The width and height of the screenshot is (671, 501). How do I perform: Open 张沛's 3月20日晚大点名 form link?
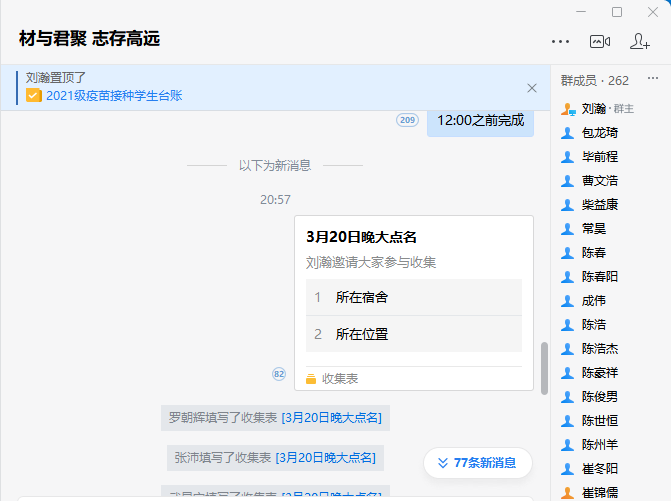click(x=329, y=457)
